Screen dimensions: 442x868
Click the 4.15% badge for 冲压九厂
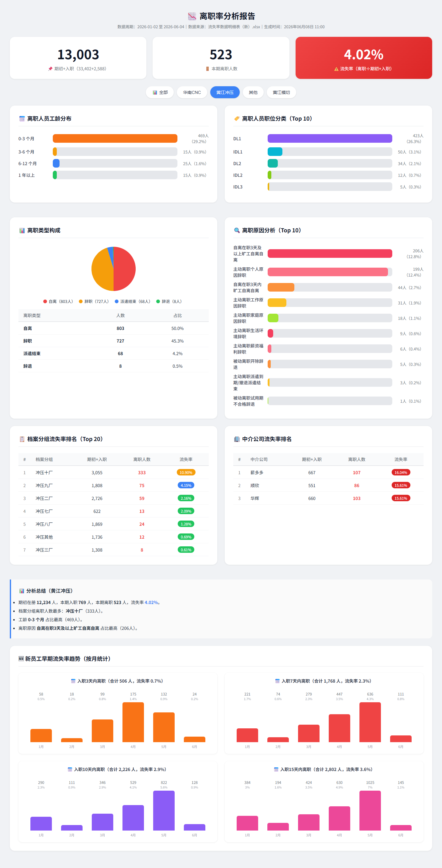point(186,486)
